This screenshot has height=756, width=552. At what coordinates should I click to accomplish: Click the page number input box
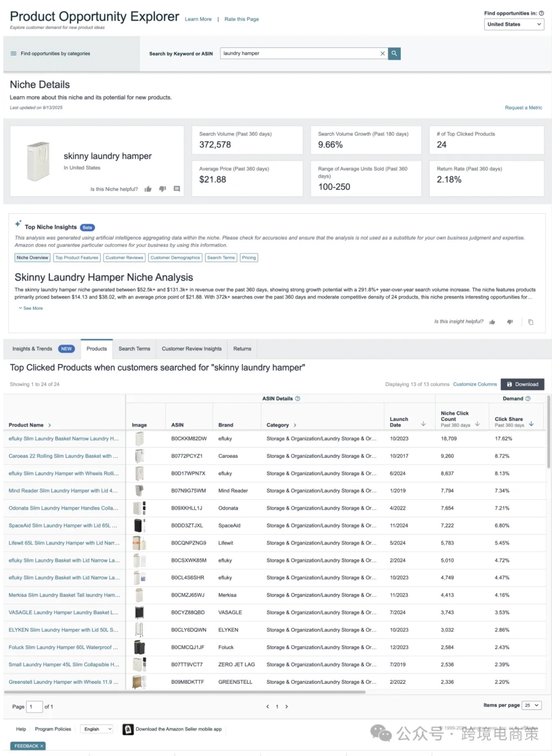point(34,707)
